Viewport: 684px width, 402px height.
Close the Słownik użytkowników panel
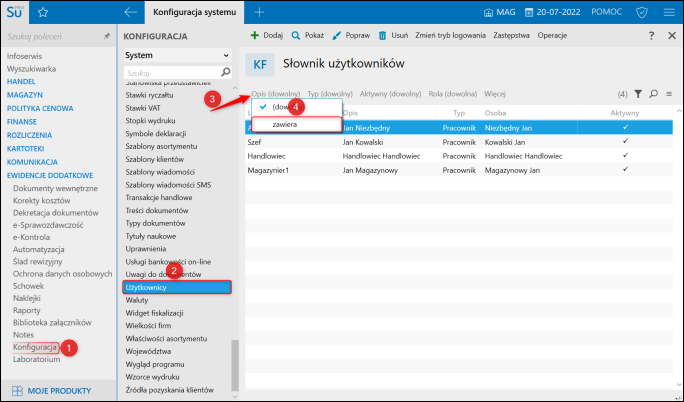pos(672,36)
